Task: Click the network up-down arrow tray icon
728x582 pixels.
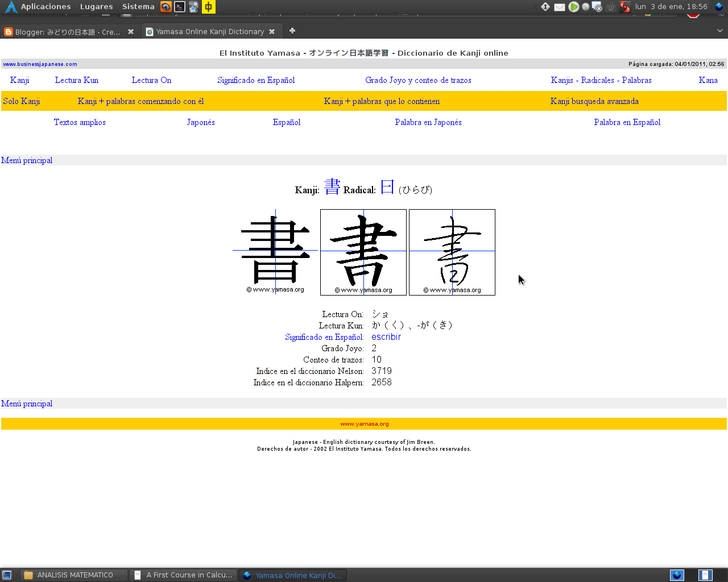Action: pyautogui.click(x=545, y=7)
